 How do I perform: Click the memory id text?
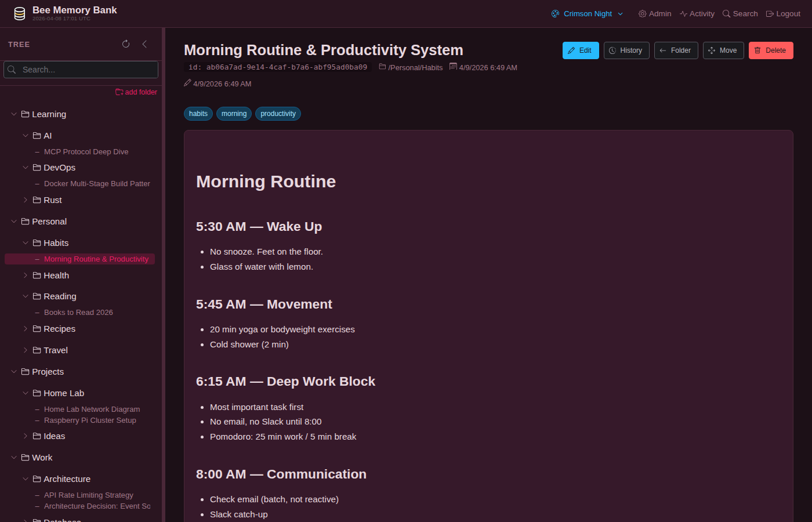(x=278, y=67)
